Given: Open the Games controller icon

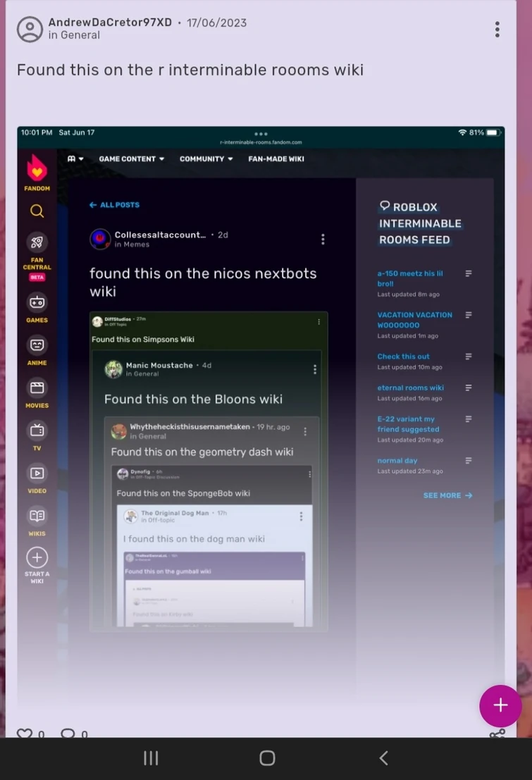Looking at the screenshot, I should click(37, 302).
